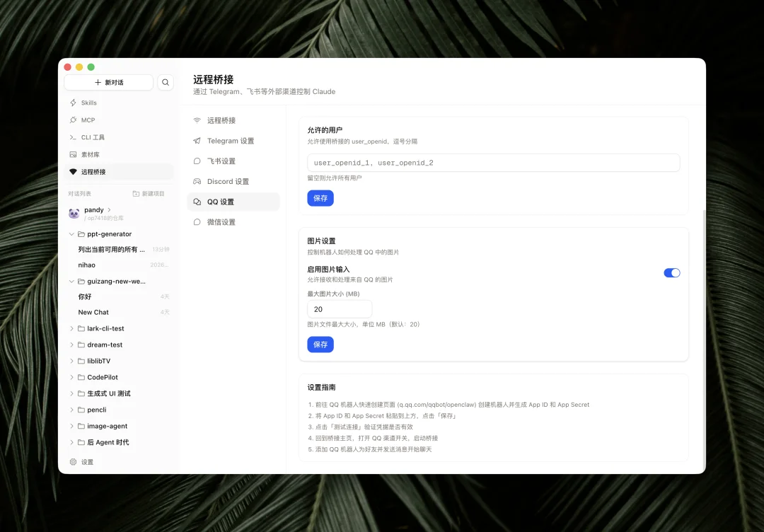This screenshot has width=764, height=532.
Task: Expand the pandy project entry
Action: (108, 209)
